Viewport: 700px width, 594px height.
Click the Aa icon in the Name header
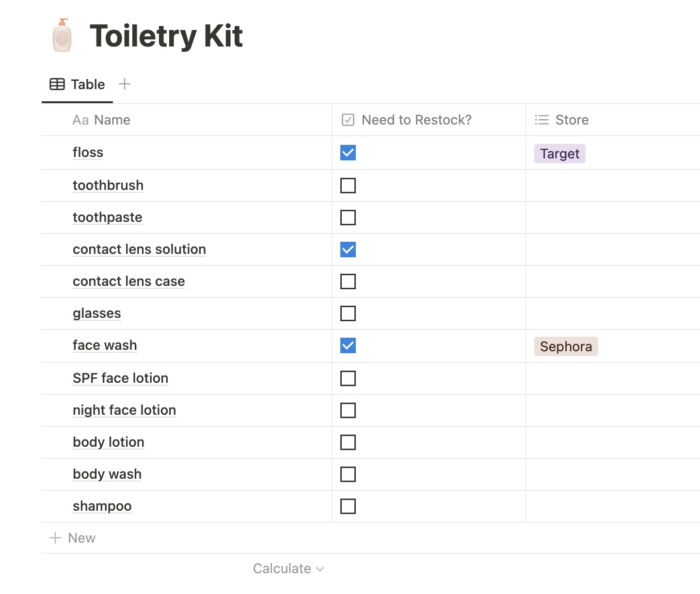pos(80,120)
